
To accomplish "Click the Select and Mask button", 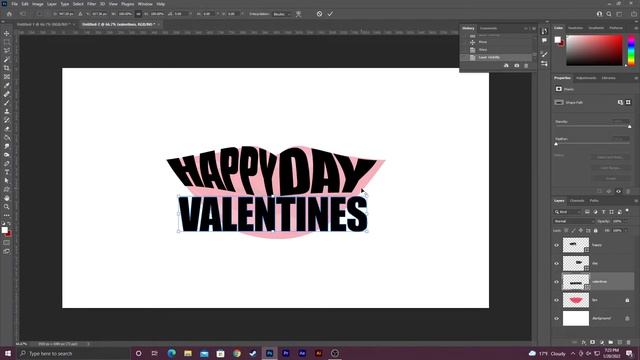I will [x=610, y=157].
